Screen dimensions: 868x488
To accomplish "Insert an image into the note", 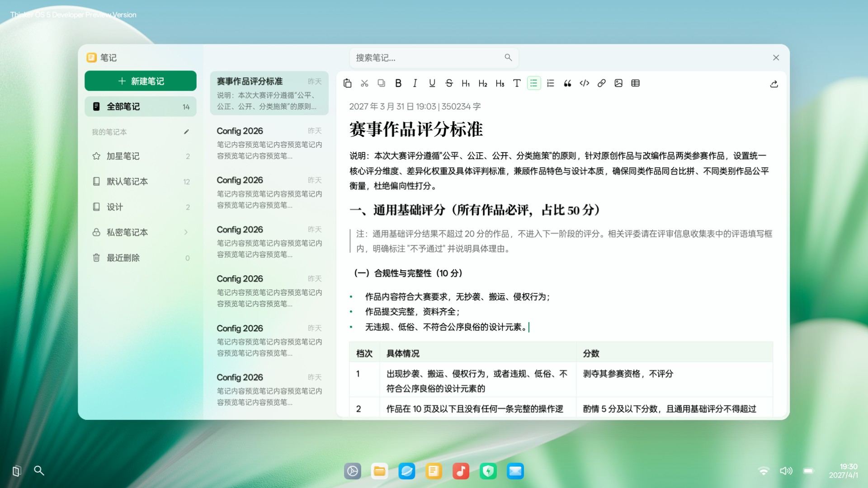I will click(618, 83).
